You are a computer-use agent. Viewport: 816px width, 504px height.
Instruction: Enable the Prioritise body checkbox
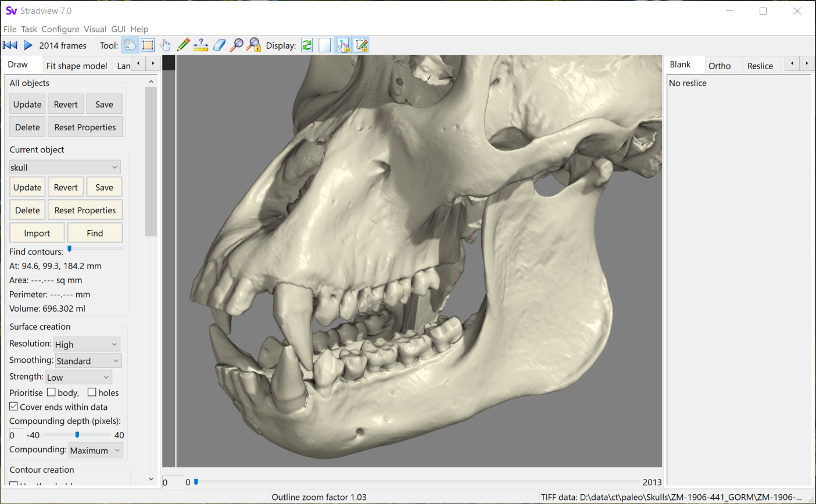pyautogui.click(x=51, y=392)
